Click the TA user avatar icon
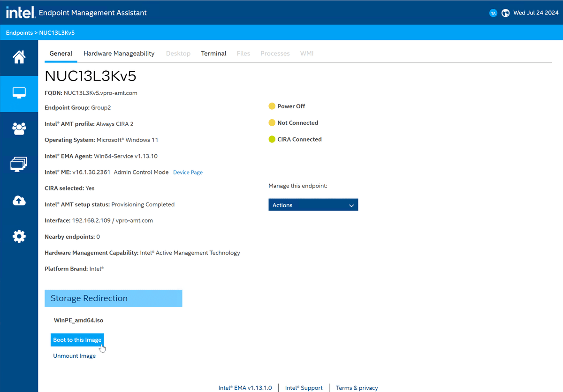563x392 pixels. [493, 13]
